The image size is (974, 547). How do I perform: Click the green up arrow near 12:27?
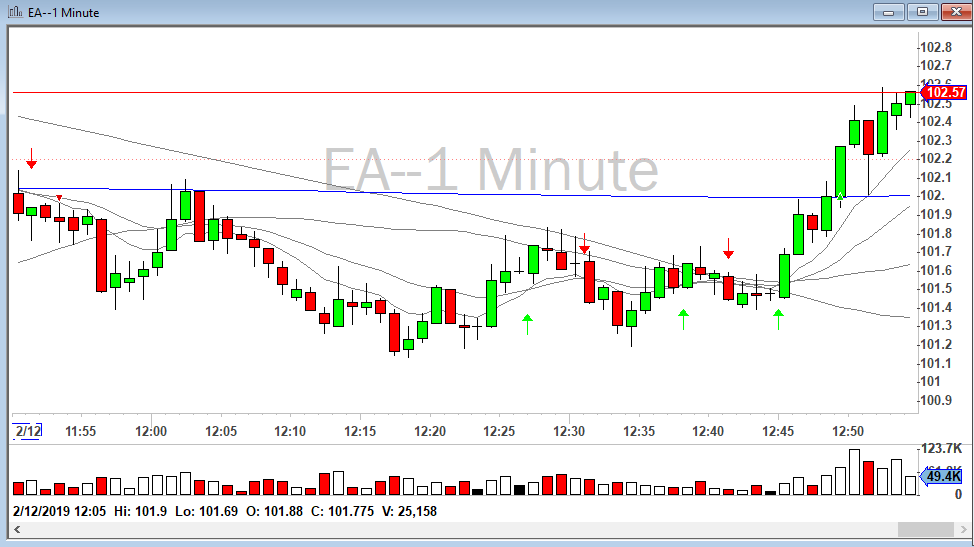(x=528, y=322)
